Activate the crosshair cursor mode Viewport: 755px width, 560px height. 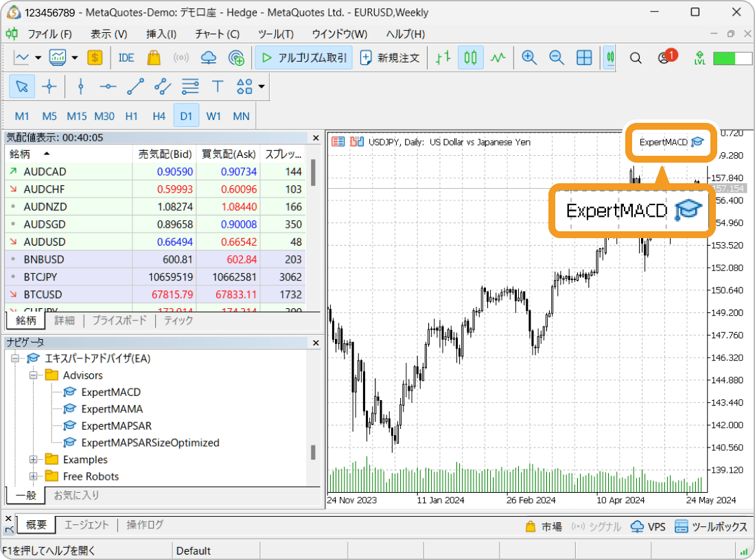tap(49, 86)
